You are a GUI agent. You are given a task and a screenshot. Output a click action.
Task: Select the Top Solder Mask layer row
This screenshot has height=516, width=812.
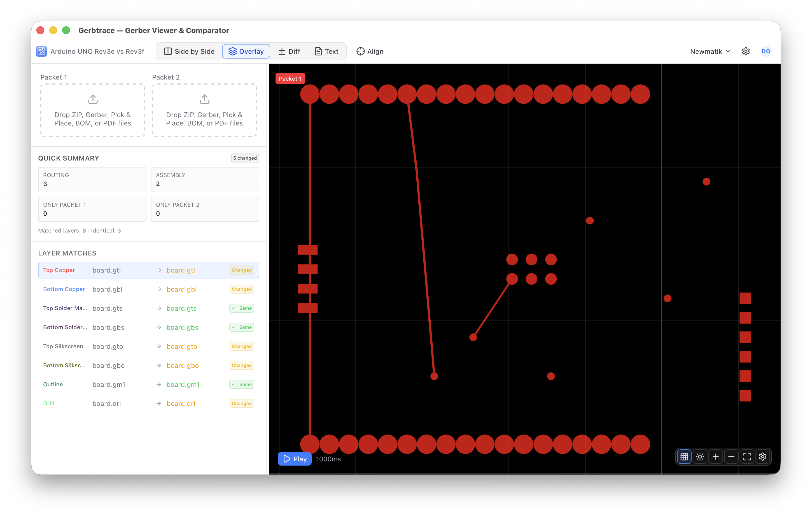click(148, 308)
